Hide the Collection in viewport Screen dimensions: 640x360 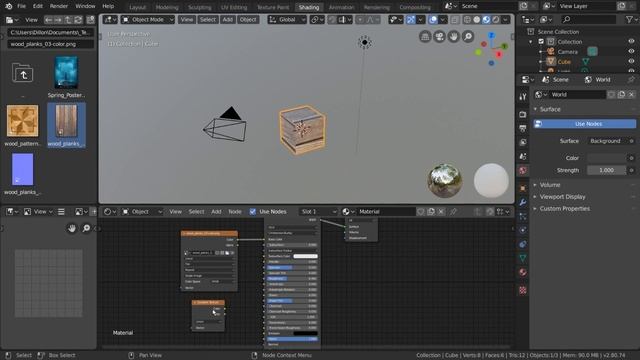click(x=631, y=41)
